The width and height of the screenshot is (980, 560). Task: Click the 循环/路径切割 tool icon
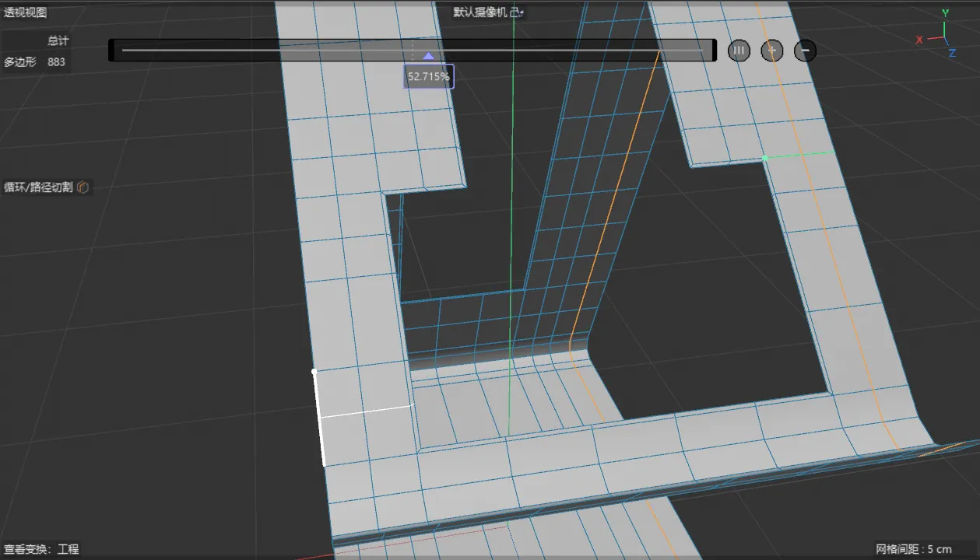(83, 187)
